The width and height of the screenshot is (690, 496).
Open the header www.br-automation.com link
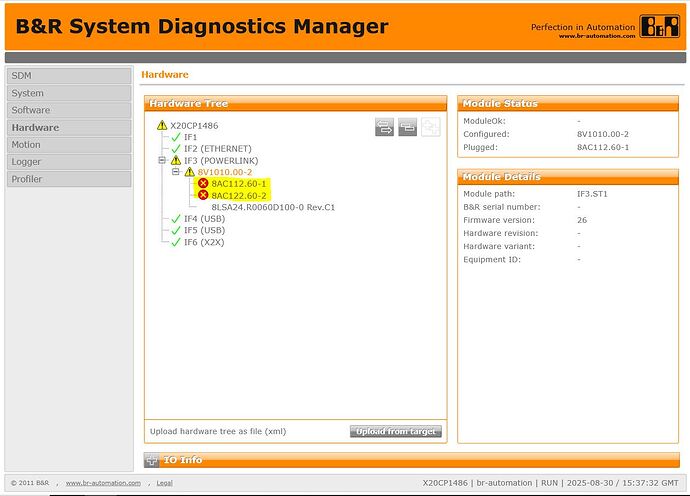coord(597,36)
